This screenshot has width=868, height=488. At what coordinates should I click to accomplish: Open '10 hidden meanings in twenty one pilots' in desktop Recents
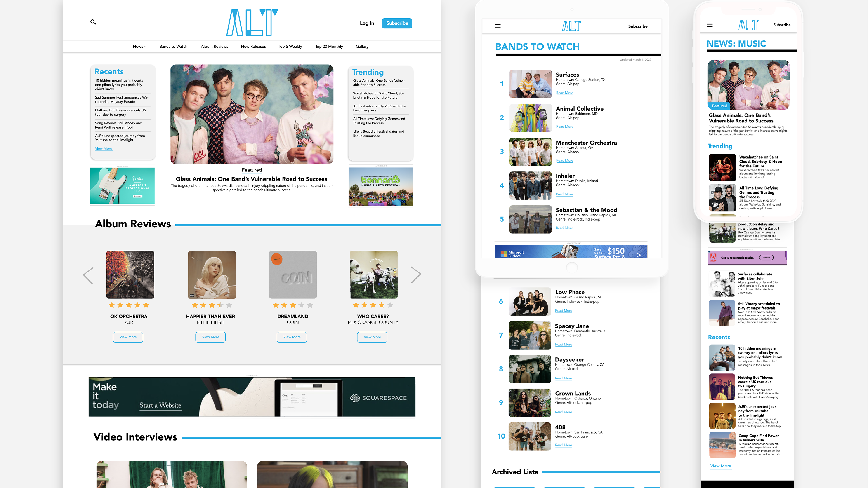(x=119, y=84)
